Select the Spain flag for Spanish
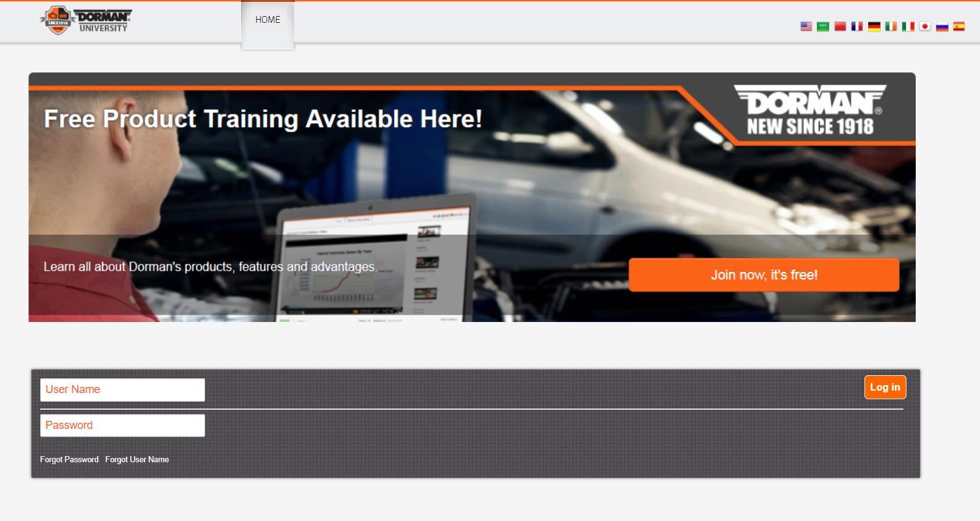This screenshot has height=521, width=980. pos(959,27)
